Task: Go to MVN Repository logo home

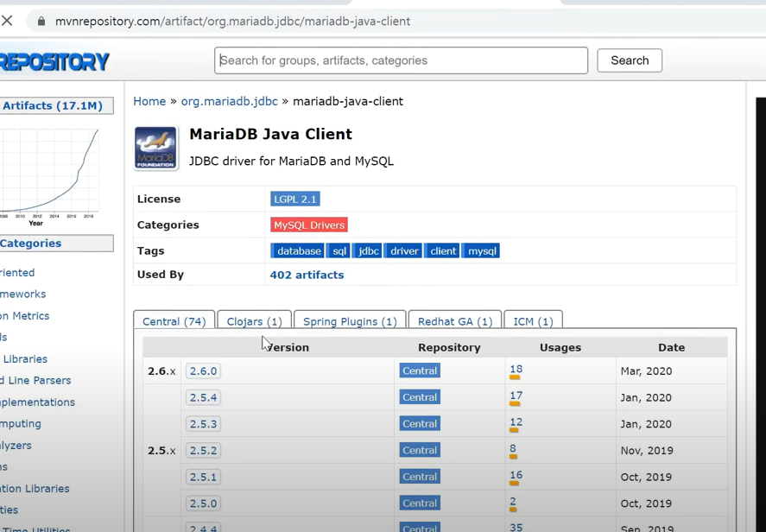Action: coord(54,61)
